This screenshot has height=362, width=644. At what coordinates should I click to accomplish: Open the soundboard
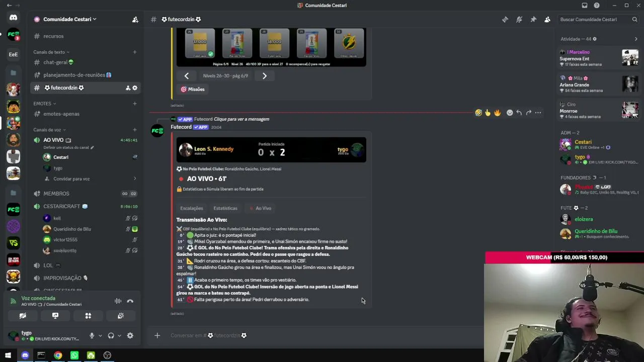click(121, 316)
